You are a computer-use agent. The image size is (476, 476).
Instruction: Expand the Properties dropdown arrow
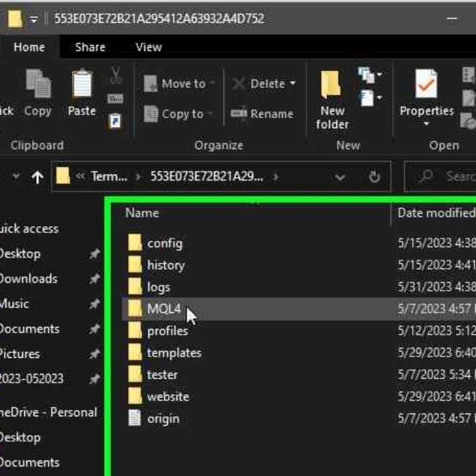(x=426, y=124)
